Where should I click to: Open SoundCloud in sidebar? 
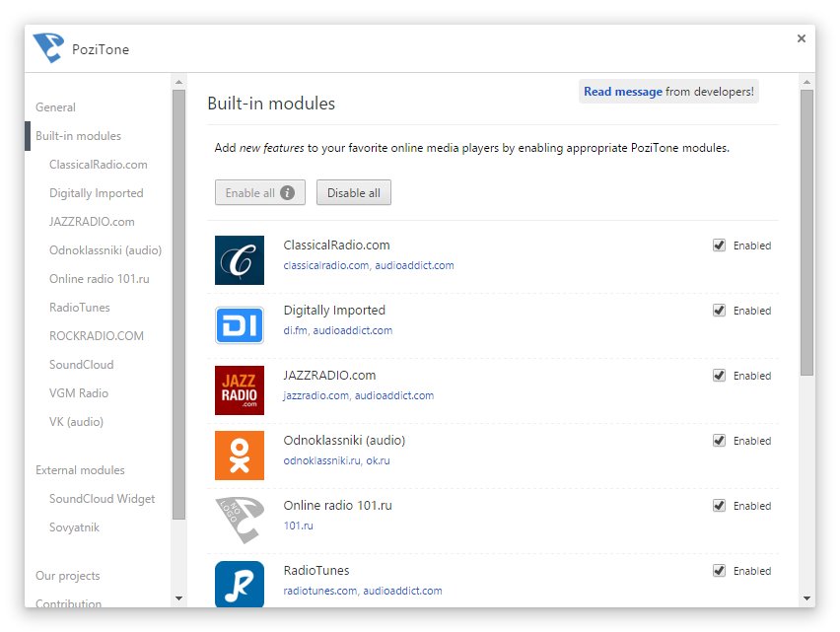pos(82,365)
